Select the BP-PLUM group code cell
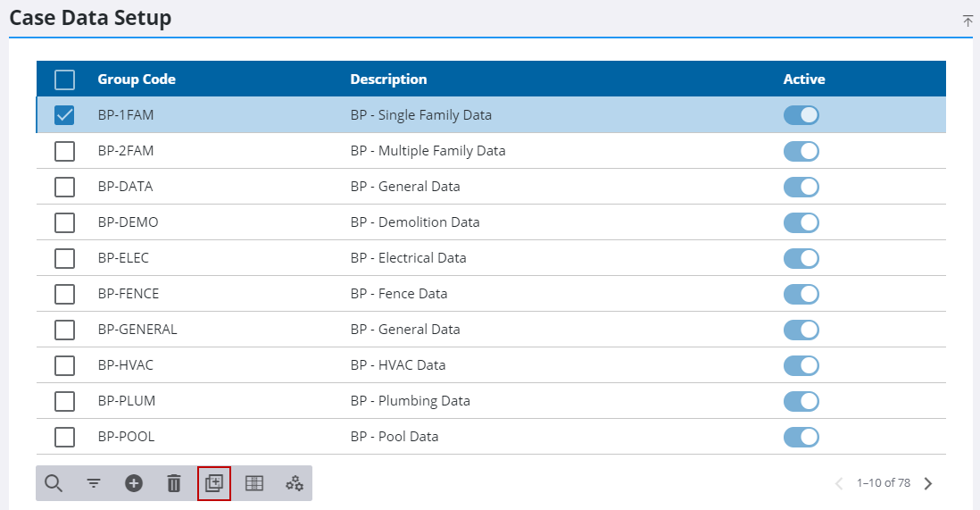 [126, 400]
